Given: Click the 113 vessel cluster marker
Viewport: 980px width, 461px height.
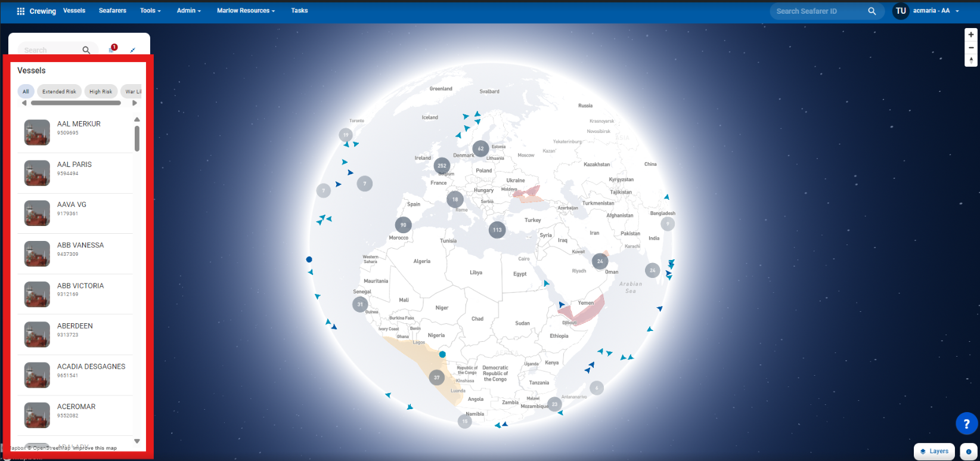Looking at the screenshot, I should [x=497, y=230].
